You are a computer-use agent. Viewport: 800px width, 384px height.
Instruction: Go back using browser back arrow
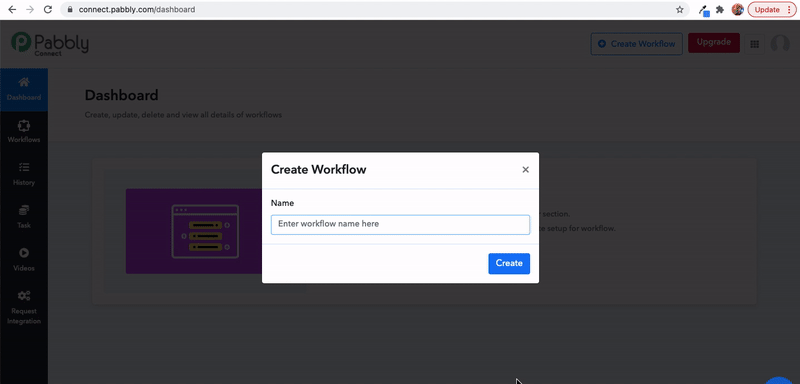pyautogui.click(x=12, y=10)
